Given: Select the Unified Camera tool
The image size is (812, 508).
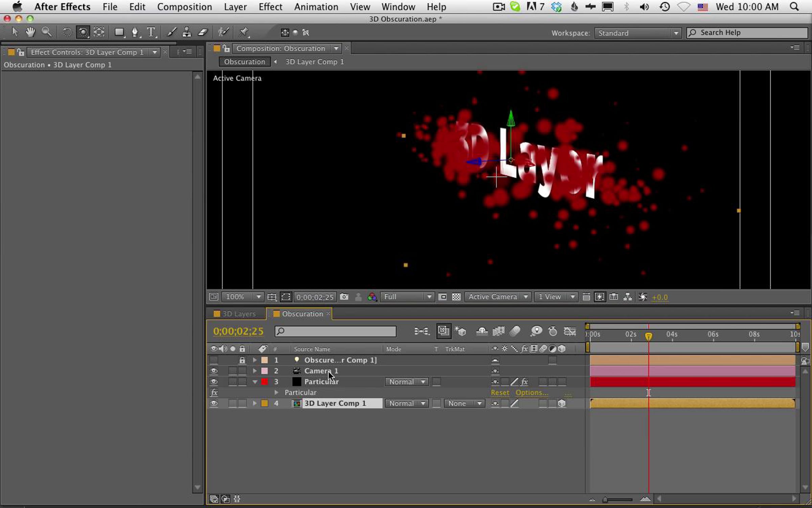Looking at the screenshot, I should [x=83, y=32].
